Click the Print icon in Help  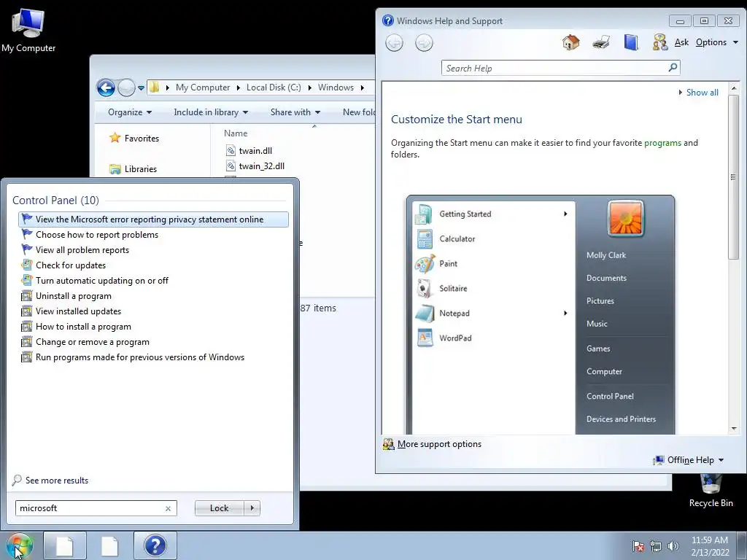pyautogui.click(x=601, y=42)
